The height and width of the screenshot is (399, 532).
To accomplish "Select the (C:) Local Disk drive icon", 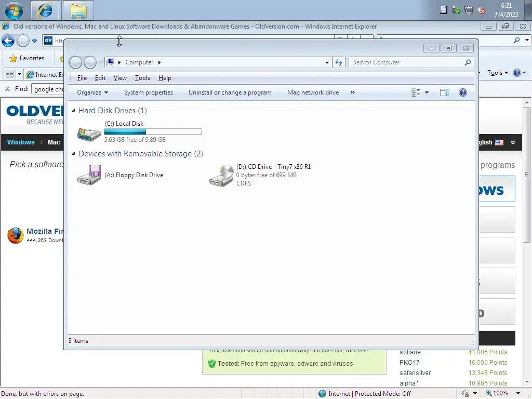I will tap(89, 134).
